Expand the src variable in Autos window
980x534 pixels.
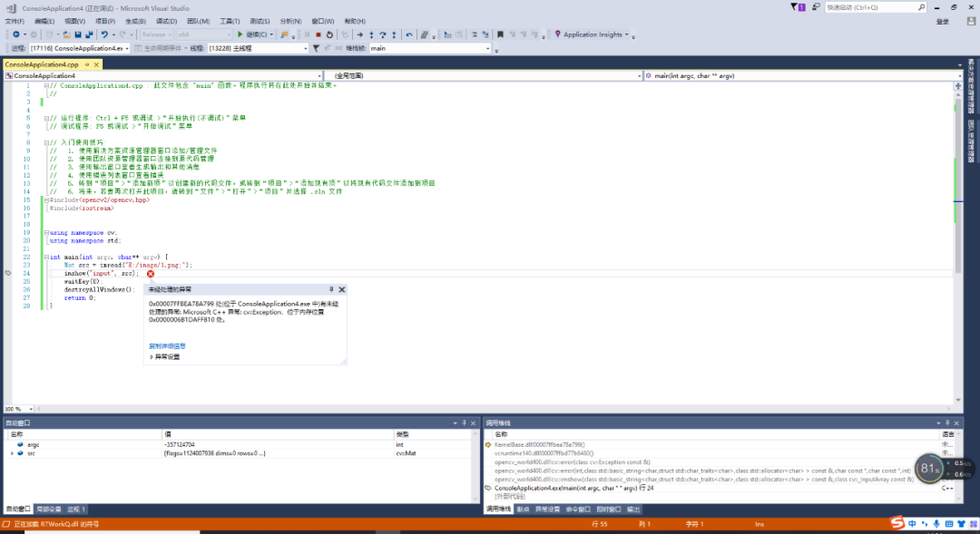[x=12, y=453]
